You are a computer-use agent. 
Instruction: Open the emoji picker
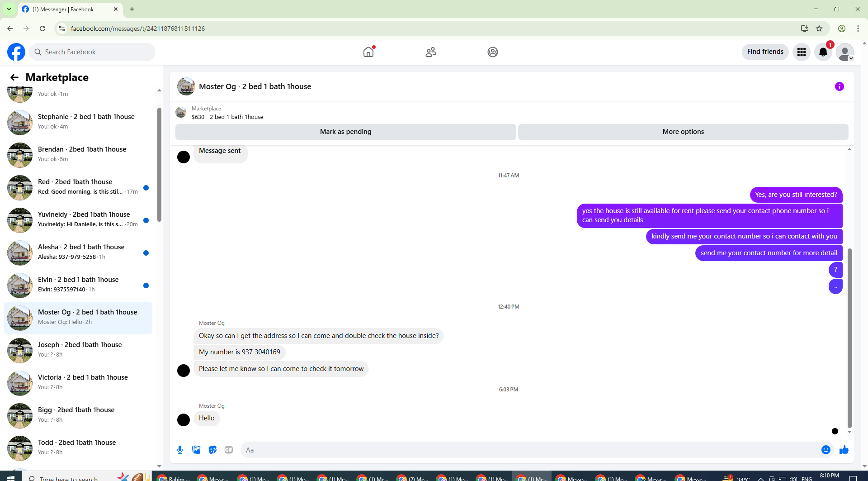[826, 450]
